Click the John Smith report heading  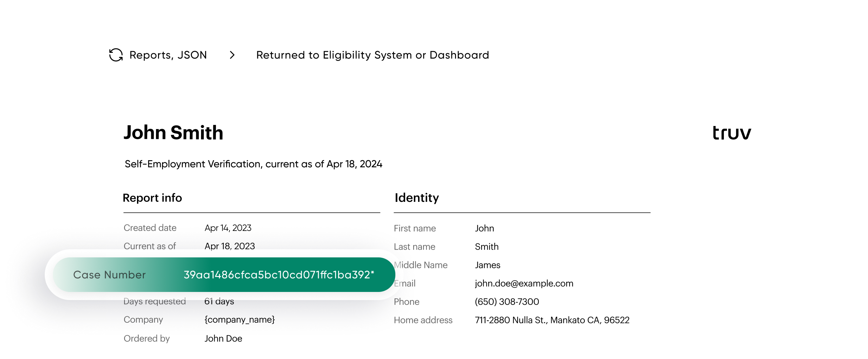coord(173,132)
